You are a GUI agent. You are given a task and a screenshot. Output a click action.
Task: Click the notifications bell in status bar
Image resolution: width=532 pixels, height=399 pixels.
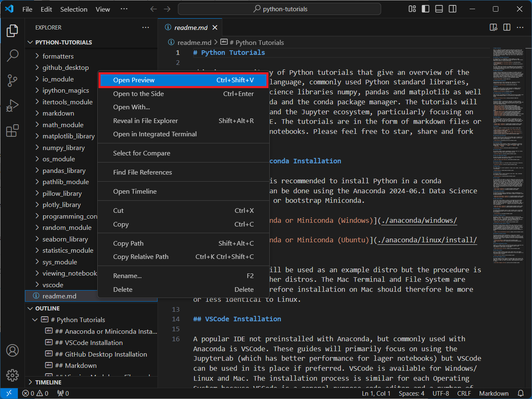point(520,393)
